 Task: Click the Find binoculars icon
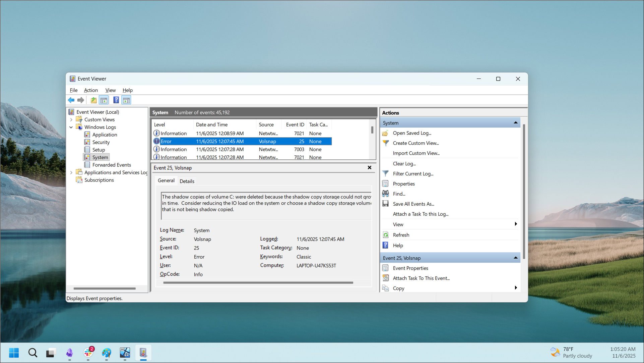coord(386,194)
